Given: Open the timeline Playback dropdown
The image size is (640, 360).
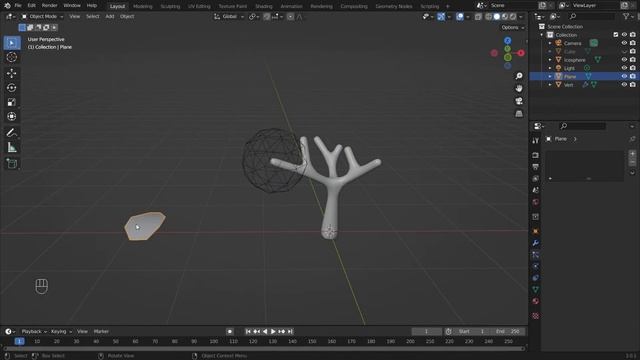Looking at the screenshot, I should pos(34,331).
